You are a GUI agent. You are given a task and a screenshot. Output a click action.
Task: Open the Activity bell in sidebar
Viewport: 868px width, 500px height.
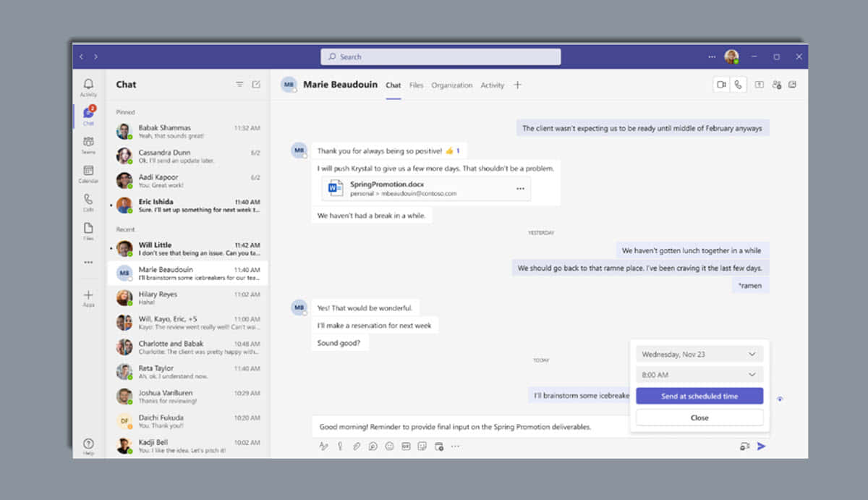88,87
